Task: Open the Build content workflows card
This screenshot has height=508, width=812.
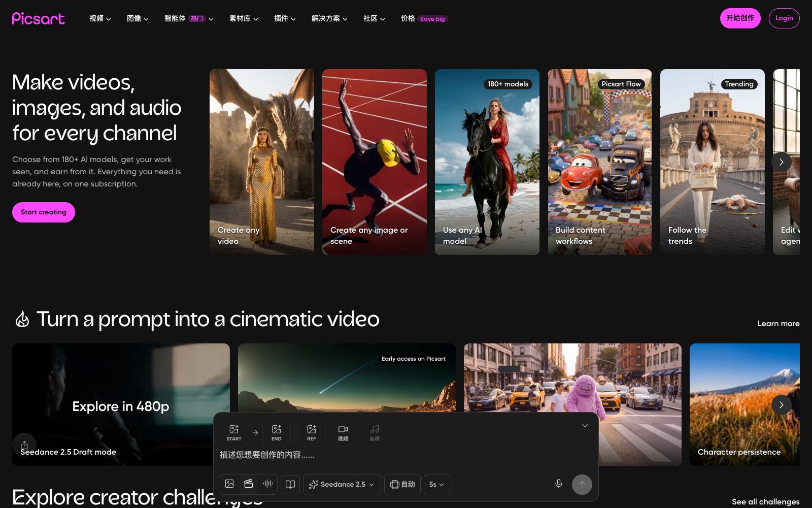Action: [600, 162]
